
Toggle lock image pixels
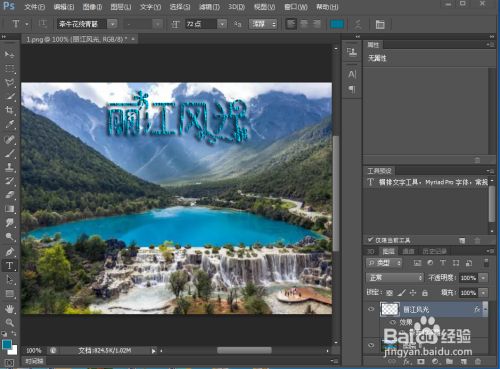click(x=402, y=293)
